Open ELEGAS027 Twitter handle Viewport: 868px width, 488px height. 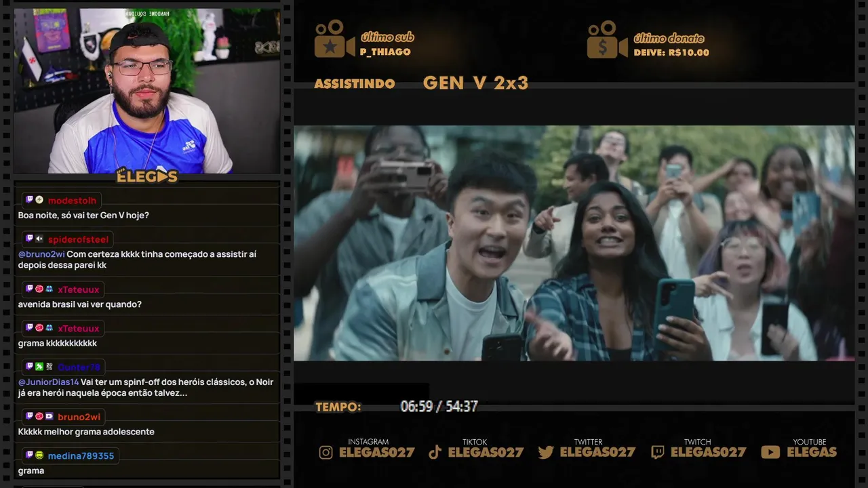(x=597, y=452)
